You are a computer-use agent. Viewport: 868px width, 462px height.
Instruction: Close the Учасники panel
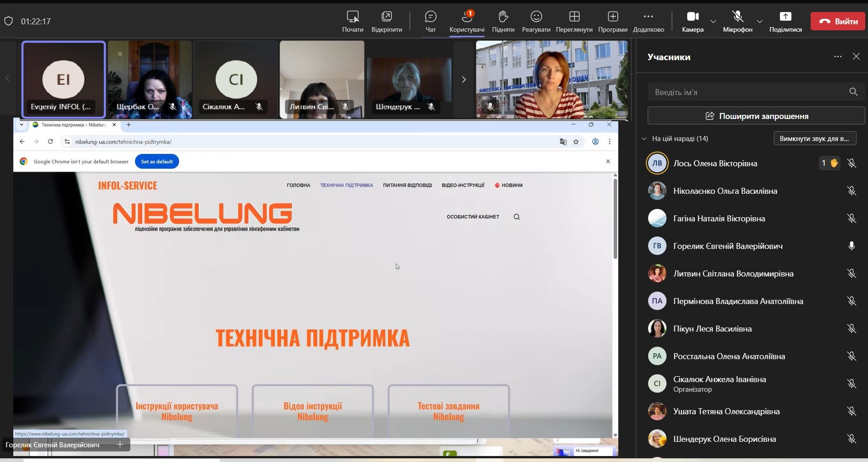click(x=856, y=56)
